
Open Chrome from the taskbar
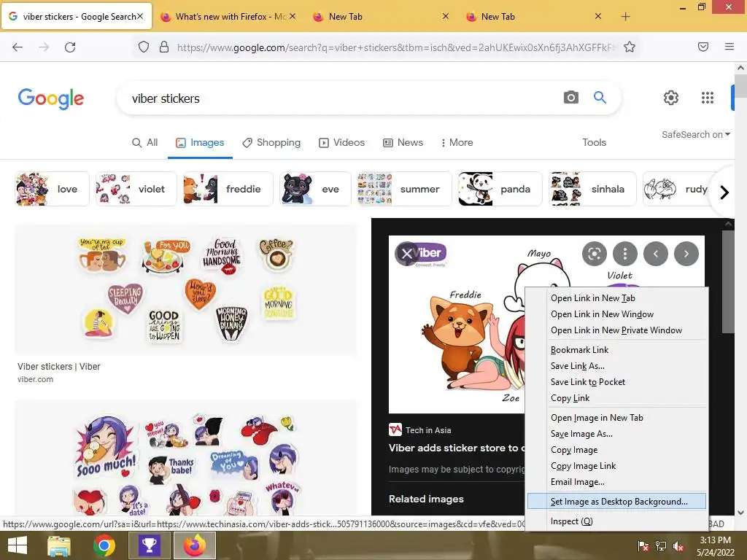point(104,545)
